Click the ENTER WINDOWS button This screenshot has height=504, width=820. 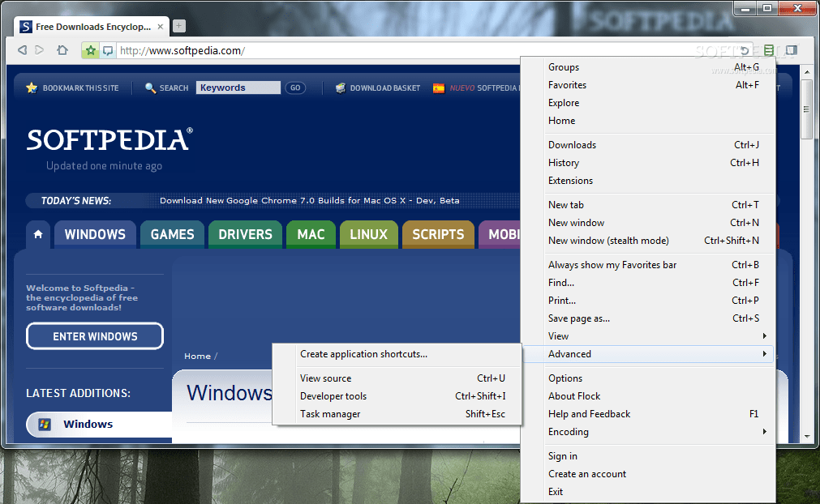[x=95, y=336]
